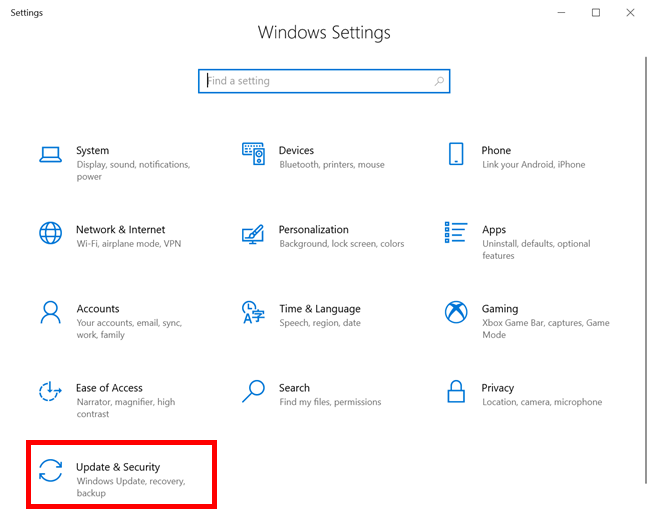Click the Phone icon

coord(456,154)
